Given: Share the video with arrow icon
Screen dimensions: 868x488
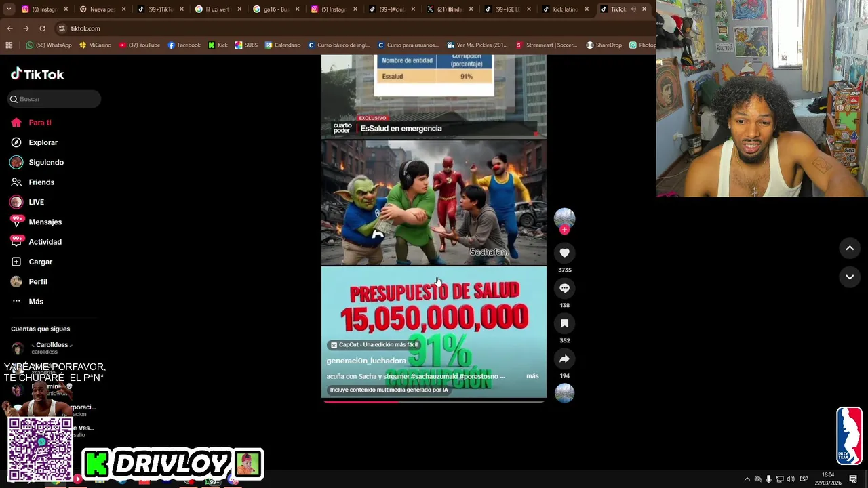Looking at the screenshot, I should point(564,359).
